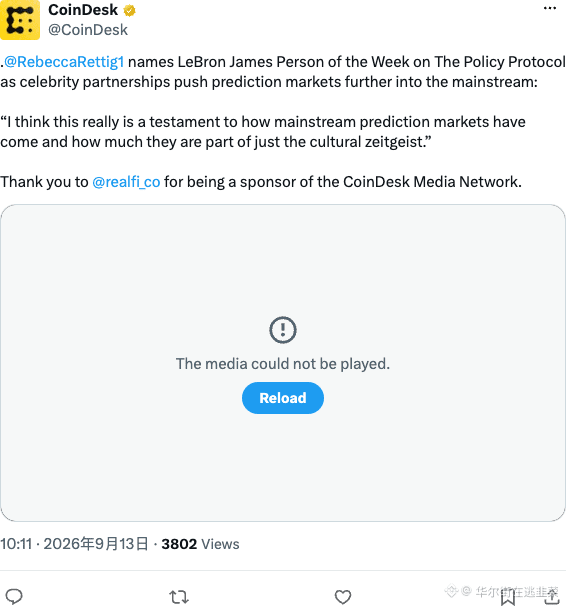This screenshot has width=566, height=608.
Task: Bookmark this post
Action: (x=507, y=597)
